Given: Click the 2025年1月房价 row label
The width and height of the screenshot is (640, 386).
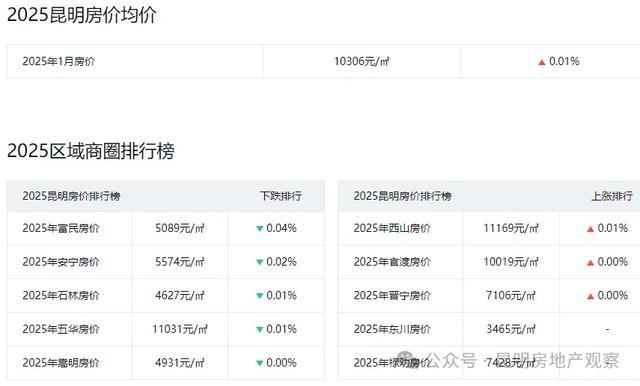Looking at the screenshot, I should click(x=59, y=61).
